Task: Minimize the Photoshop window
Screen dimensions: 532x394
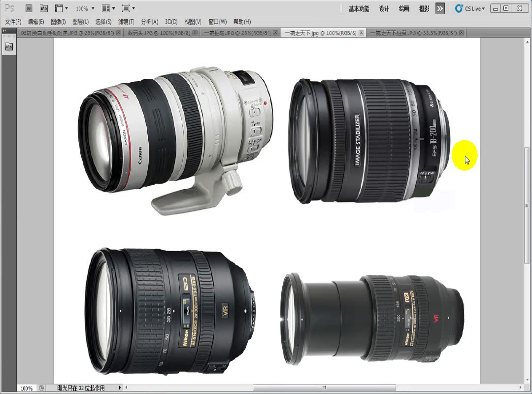Action: (496, 9)
